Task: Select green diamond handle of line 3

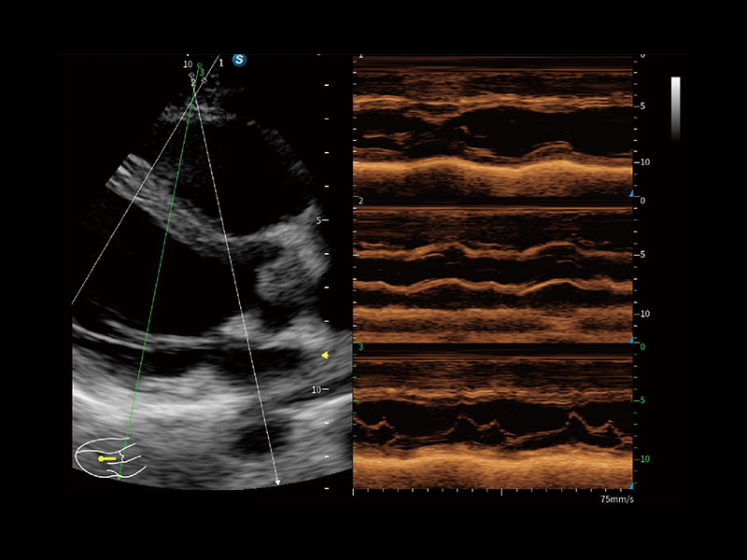Action: [200, 65]
